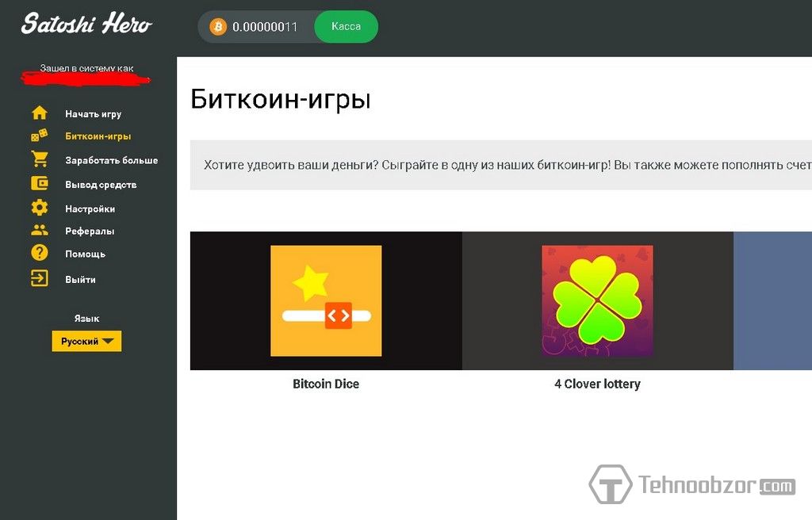
Task: Go to Вывод средств page
Action: click(101, 185)
